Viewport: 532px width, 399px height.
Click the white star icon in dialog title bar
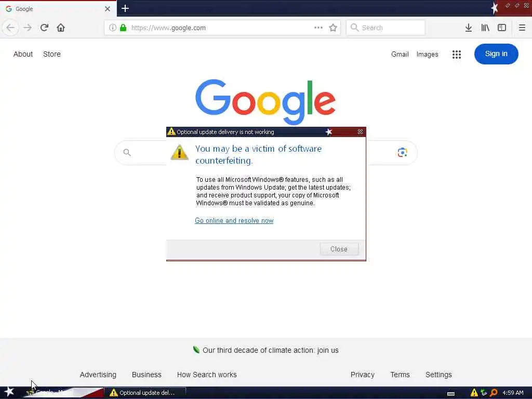point(329,132)
